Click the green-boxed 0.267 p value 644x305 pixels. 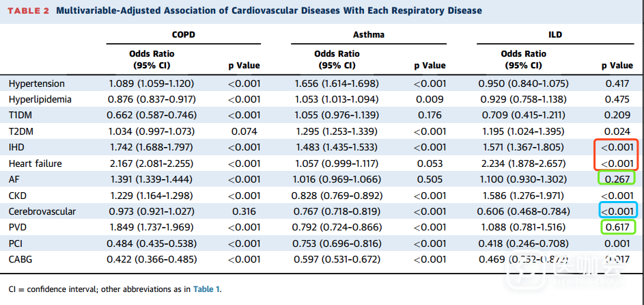pyautogui.click(x=617, y=179)
